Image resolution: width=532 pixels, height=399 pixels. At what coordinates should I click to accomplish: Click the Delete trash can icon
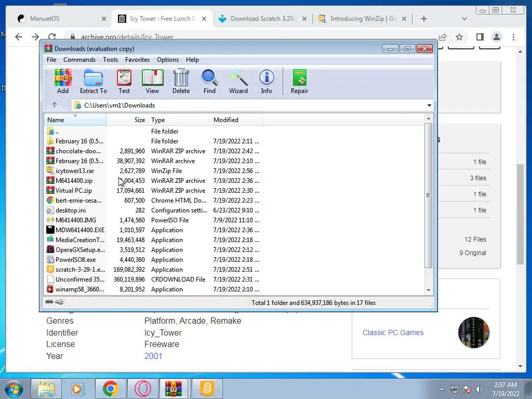[181, 82]
